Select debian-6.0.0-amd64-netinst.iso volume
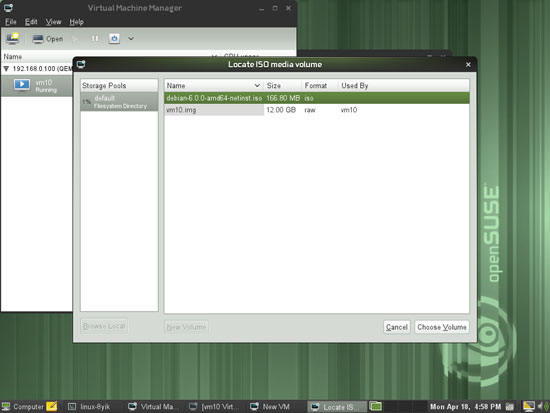Image resolution: width=550 pixels, height=413 pixels. [x=316, y=98]
